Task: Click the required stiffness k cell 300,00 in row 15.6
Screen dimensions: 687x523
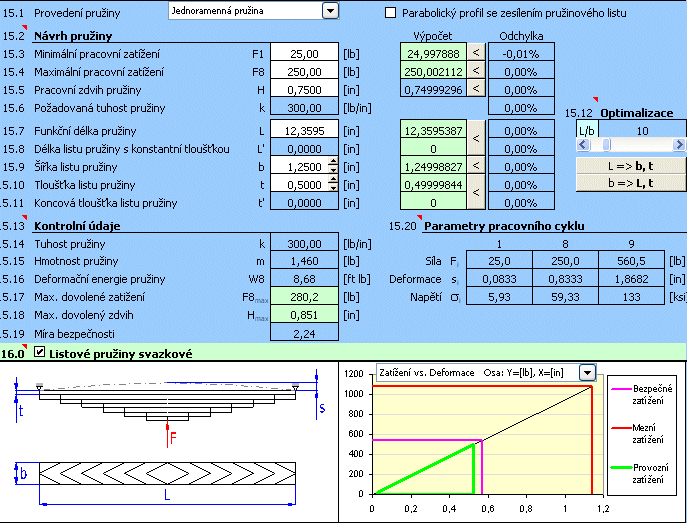Action: [x=304, y=108]
